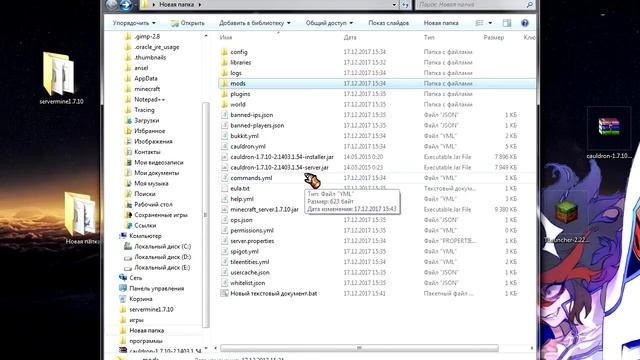Click the Minecraft launcher desktop icon
The height and width of the screenshot is (360, 640).
(567, 213)
